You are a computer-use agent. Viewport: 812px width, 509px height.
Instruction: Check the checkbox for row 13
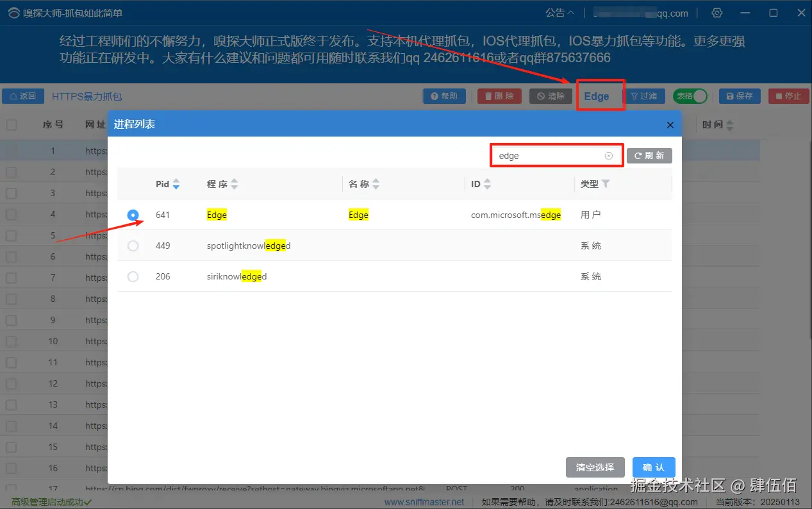pos(12,405)
